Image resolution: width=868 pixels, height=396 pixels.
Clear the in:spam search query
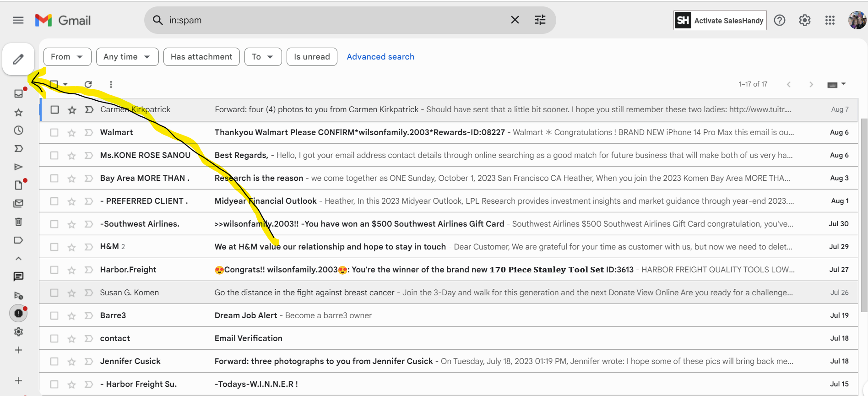[515, 20]
